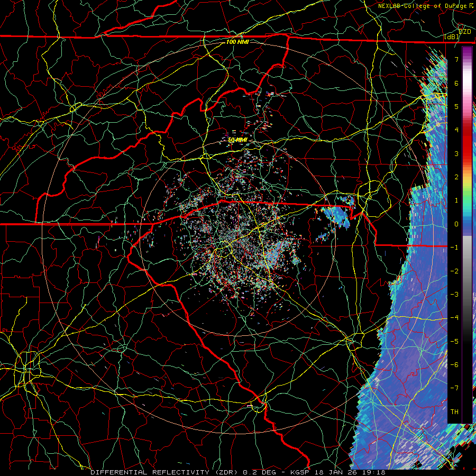
Task: Click the -6 value on the color scale
Action: point(454,365)
